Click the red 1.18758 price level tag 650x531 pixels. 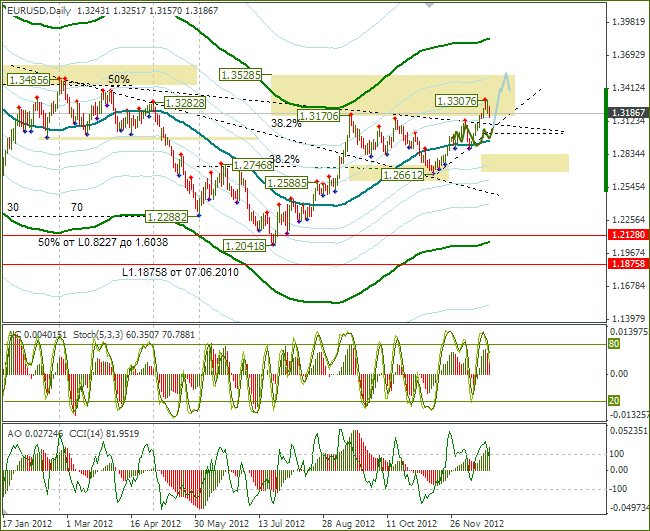(x=628, y=264)
